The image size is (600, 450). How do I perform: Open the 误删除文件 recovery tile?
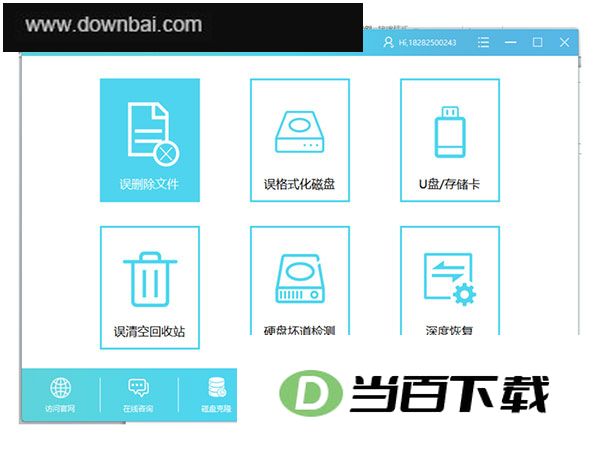150,140
